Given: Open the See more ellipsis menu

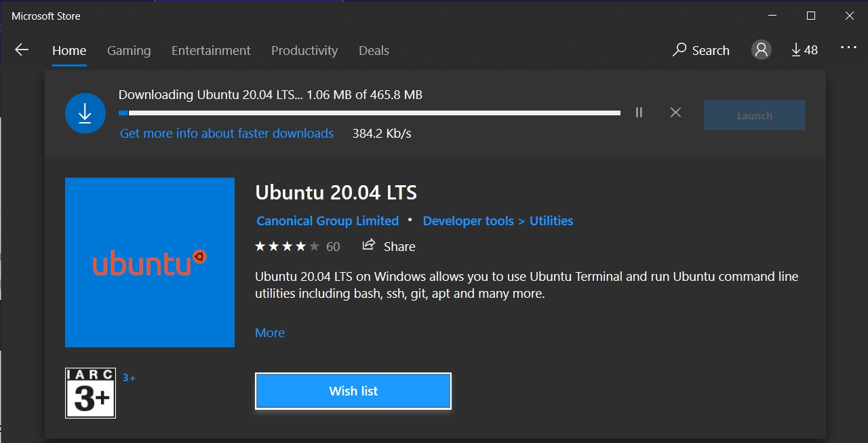Looking at the screenshot, I should click(848, 47).
